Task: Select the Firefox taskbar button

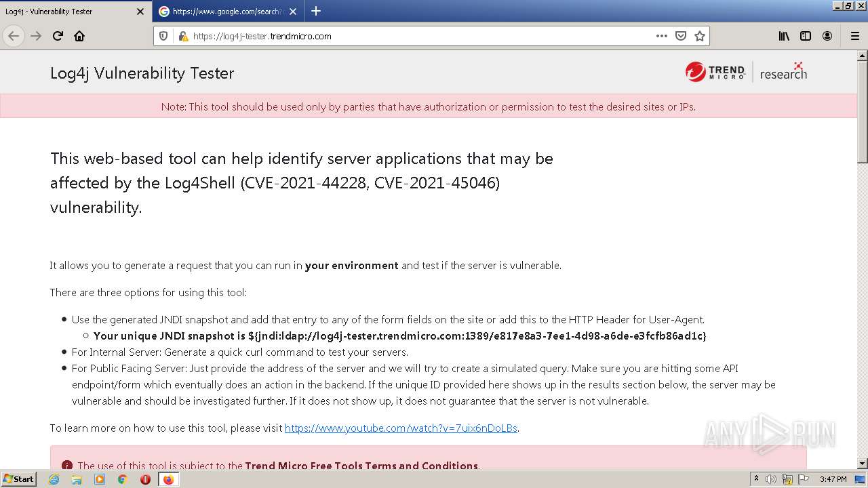Action: pyautogui.click(x=168, y=479)
